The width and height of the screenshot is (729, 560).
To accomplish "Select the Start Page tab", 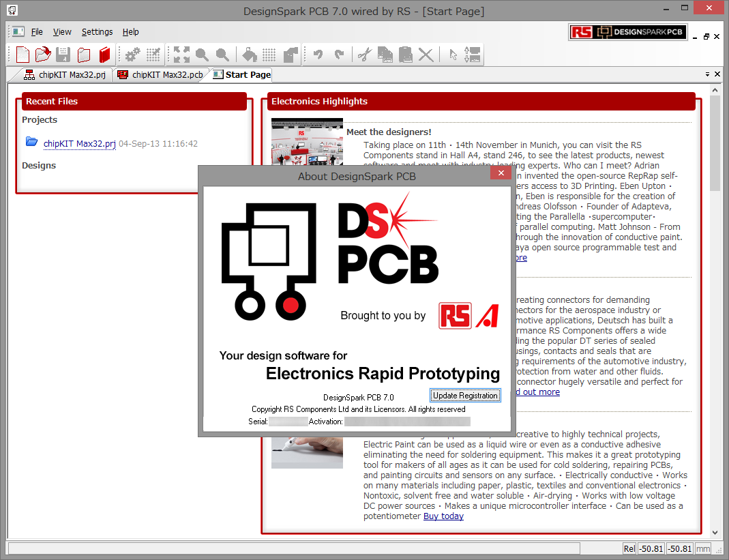I will pos(242,75).
